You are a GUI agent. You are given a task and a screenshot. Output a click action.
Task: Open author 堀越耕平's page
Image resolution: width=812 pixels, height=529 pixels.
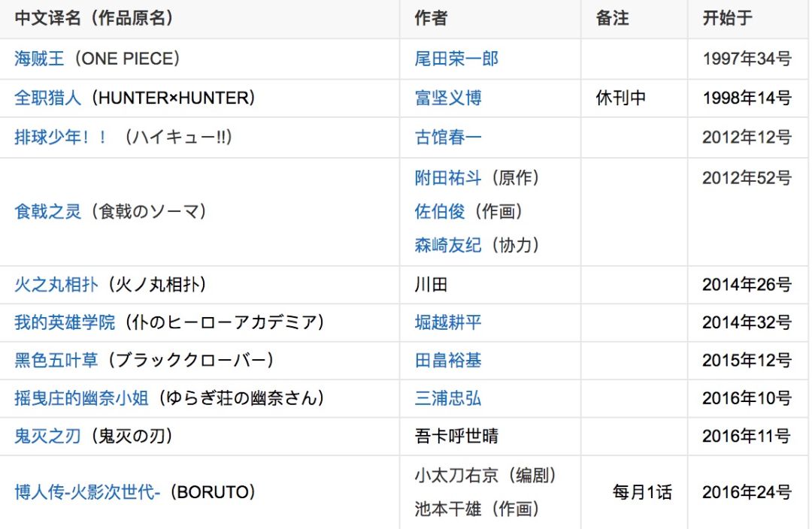tap(448, 322)
